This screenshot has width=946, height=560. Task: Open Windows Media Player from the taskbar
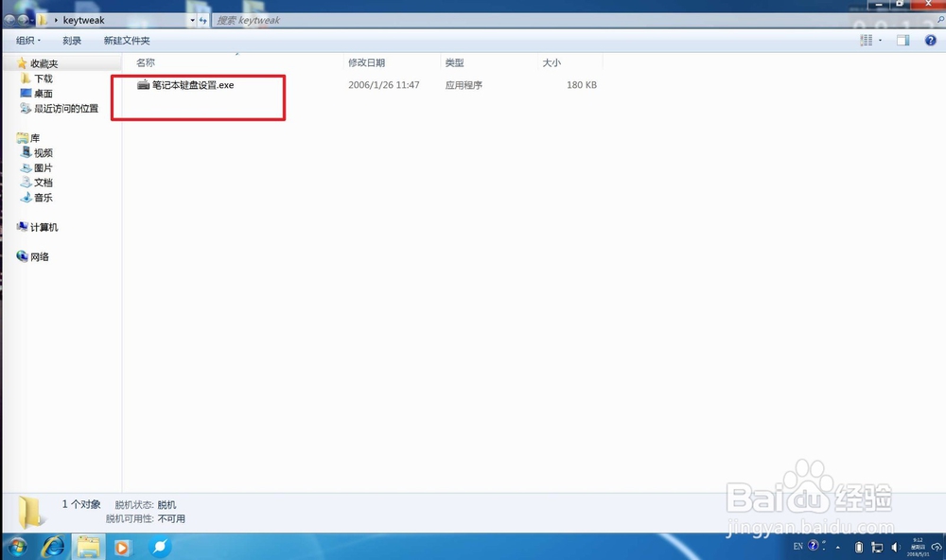122,547
